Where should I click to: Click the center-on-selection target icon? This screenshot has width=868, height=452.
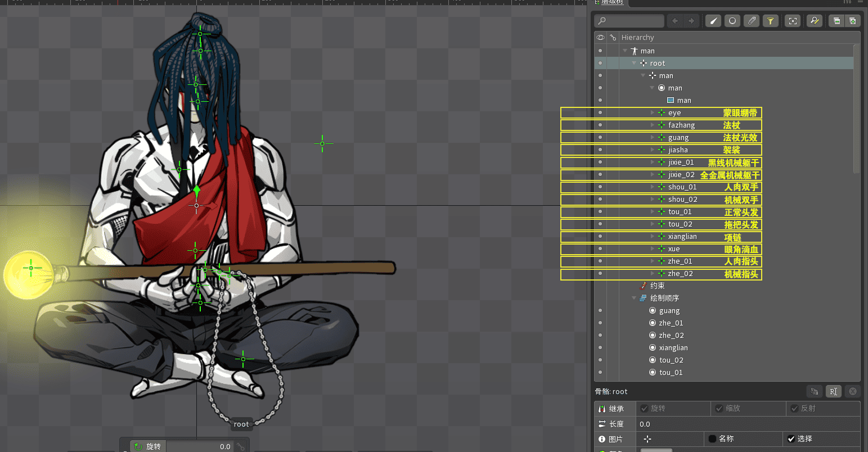(x=793, y=21)
